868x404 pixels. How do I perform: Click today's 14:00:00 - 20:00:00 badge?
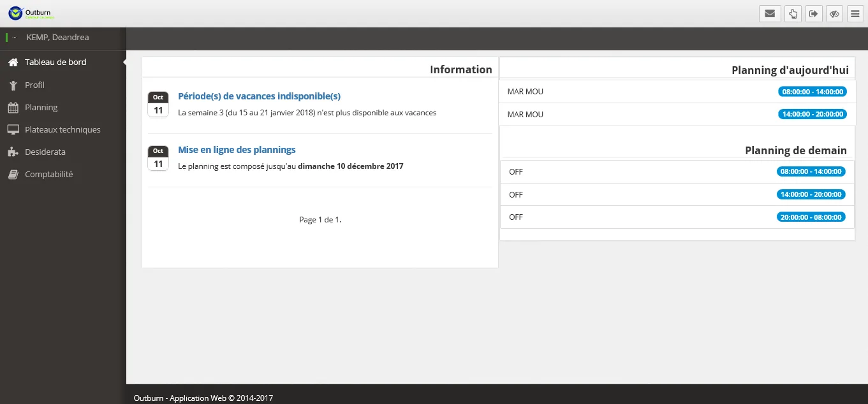[x=813, y=115]
